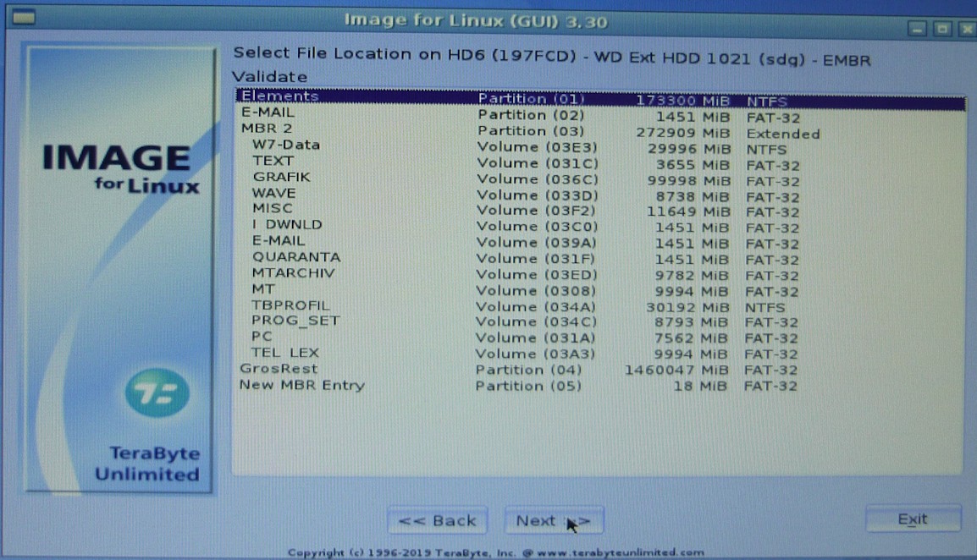The image size is (977, 560).
Task: Click the TeraByte logo emblem
Action: (157, 393)
